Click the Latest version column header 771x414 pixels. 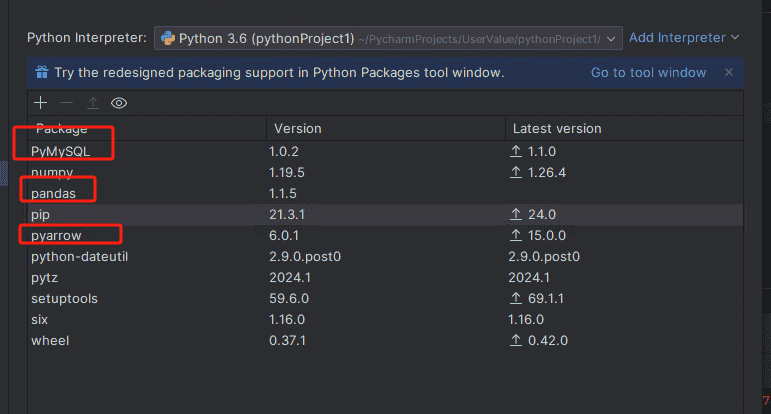(557, 129)
